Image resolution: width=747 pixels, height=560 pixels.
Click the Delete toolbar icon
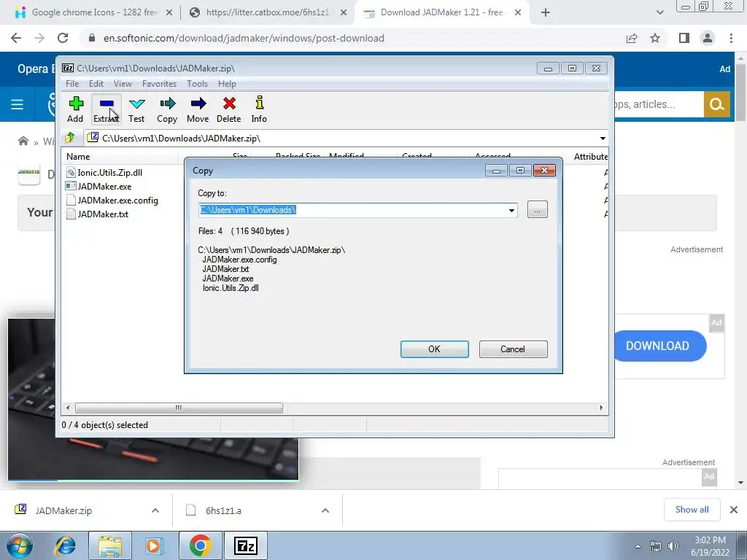point(228,109)
